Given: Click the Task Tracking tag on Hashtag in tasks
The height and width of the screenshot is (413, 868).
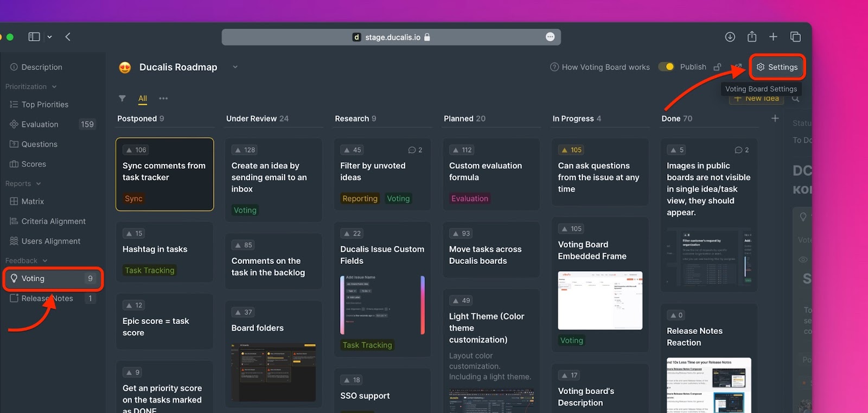Looking at the screenshot, I should pyautogui.click(x=150, y=270).
